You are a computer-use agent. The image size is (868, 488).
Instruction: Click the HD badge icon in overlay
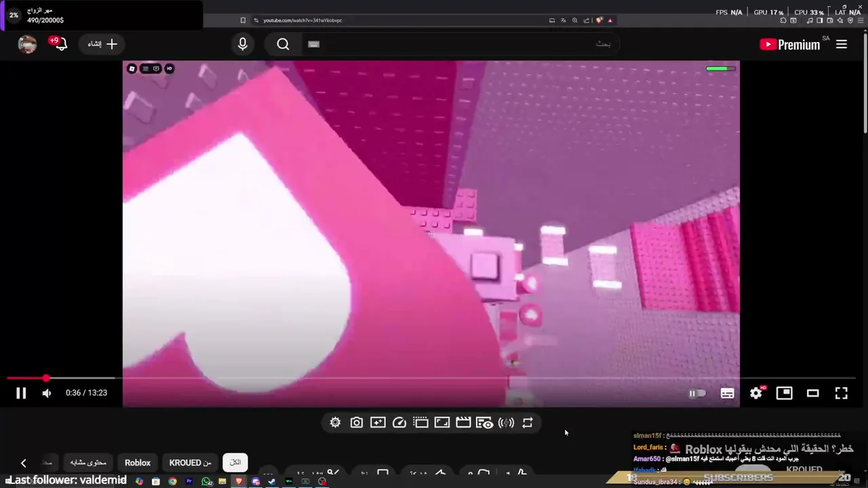[x=169, y=68]
